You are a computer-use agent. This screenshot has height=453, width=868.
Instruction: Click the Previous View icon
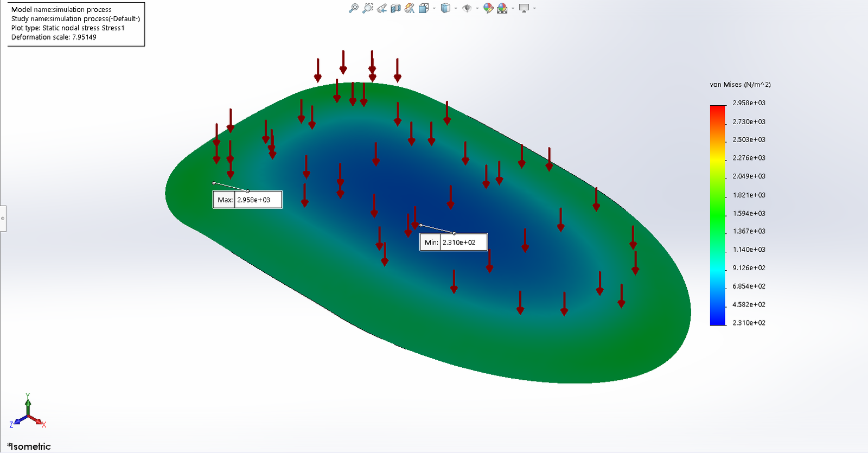coord(382,8)
